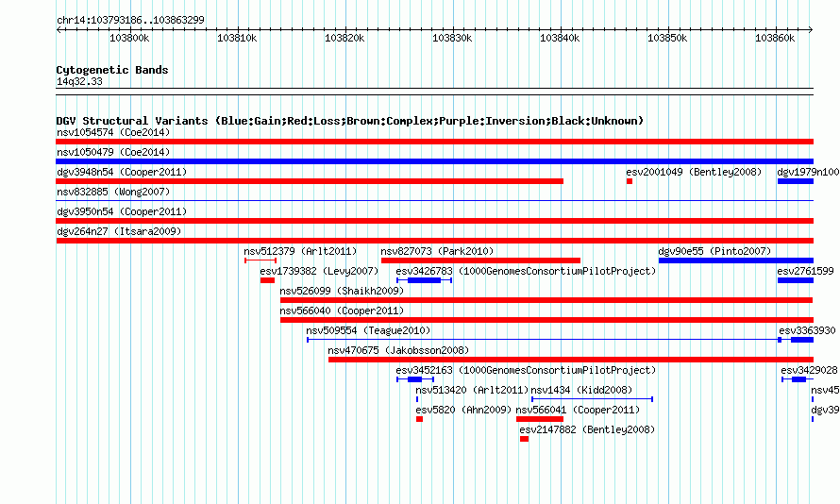This screenshot has width=840, height=504.
Task: Select the thin blue nsv1434 interval line
Action: pos(592,399)
